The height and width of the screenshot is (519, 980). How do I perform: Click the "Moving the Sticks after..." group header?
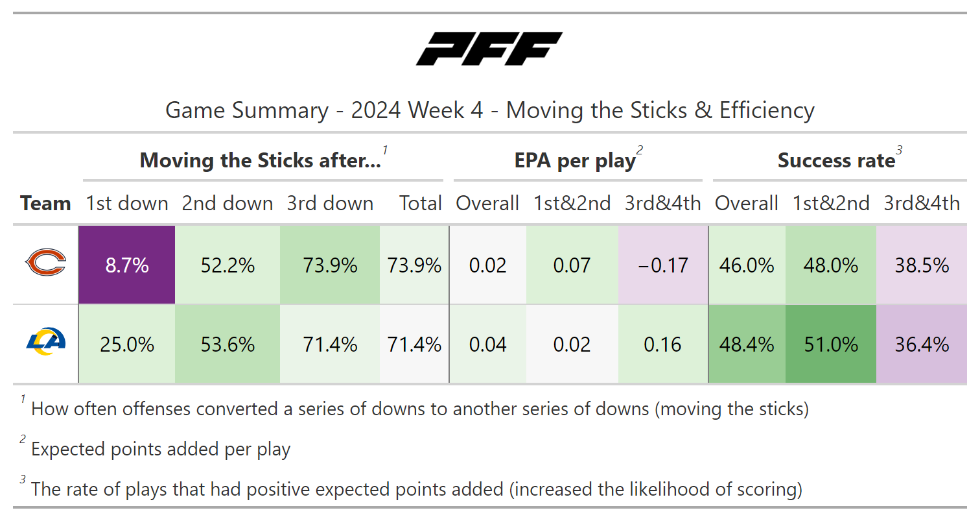pyautogui.click(x=261, y=160)
